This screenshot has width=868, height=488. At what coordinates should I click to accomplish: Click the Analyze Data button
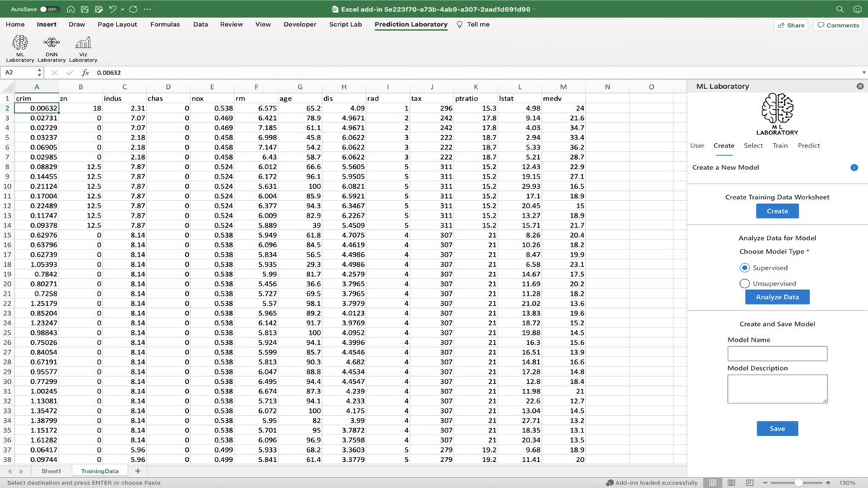click(777, 297)
